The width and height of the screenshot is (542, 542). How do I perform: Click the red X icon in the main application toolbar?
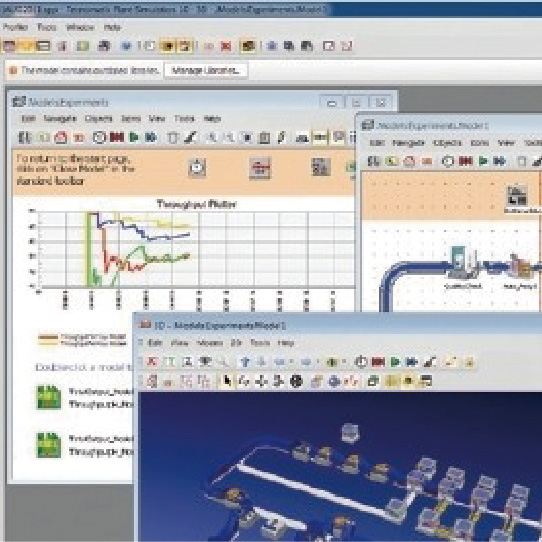(226, 46)
